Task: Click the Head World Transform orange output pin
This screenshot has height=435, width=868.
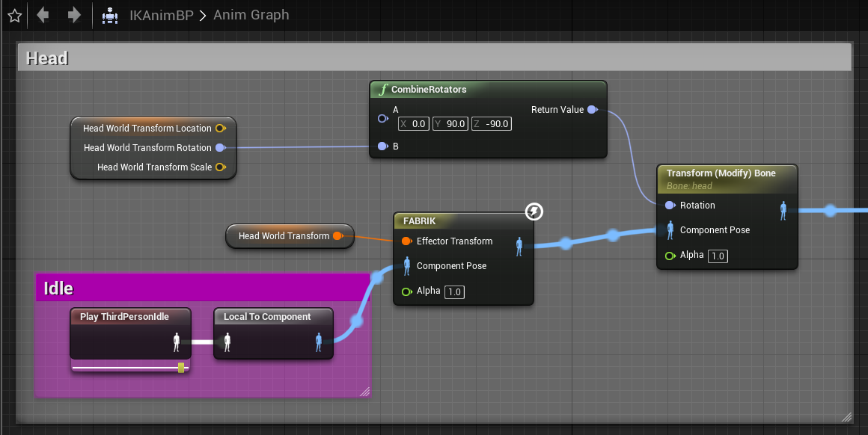Action: click(x=337, y=236)
